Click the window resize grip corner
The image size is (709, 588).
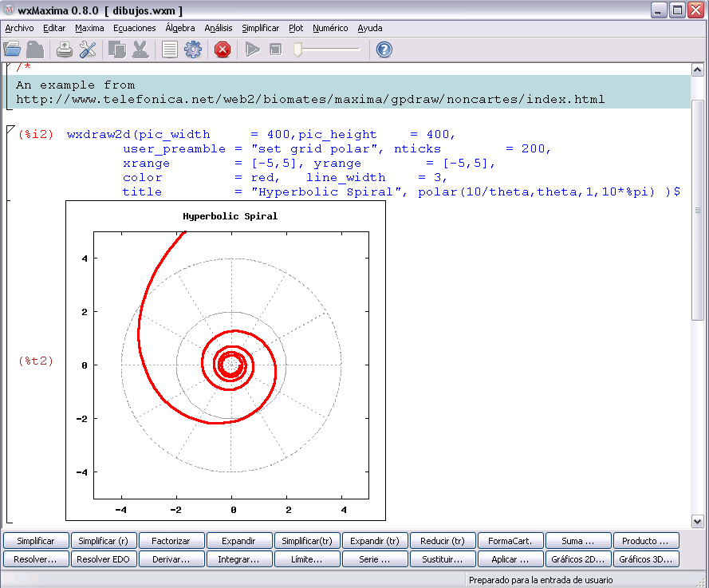703,582
